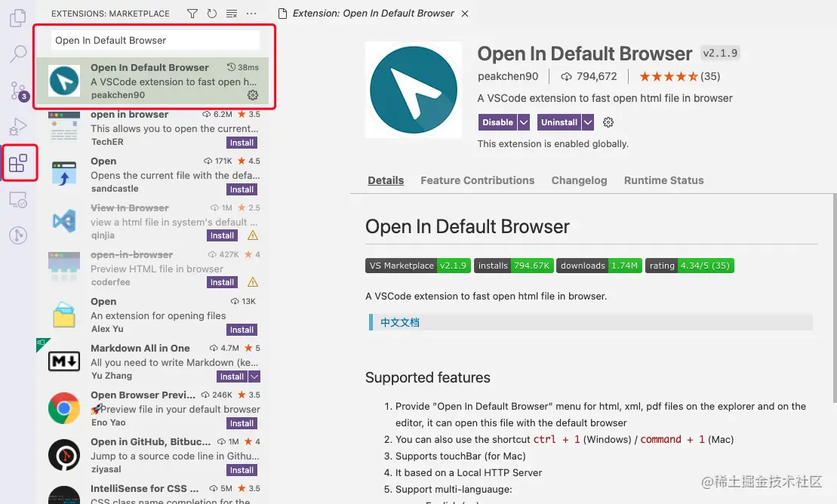Expand Markdown All in One install dropdown

coord(254,376)
